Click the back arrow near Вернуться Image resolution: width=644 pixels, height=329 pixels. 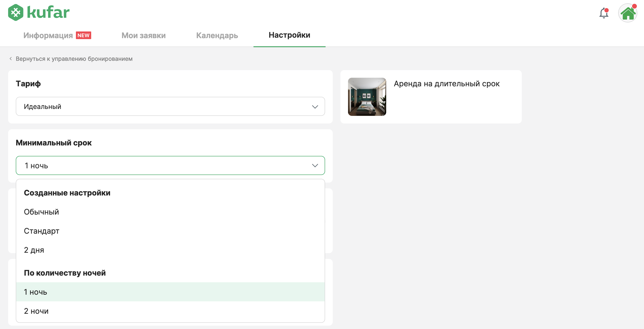point(11,59)
